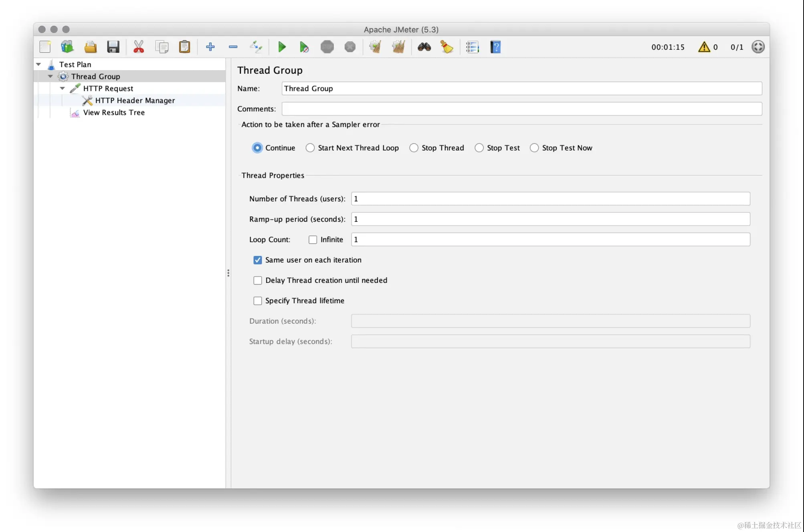Enable Specify Thread lifetime checkbox
Screen dimensions: 804x532
[258, 301]
